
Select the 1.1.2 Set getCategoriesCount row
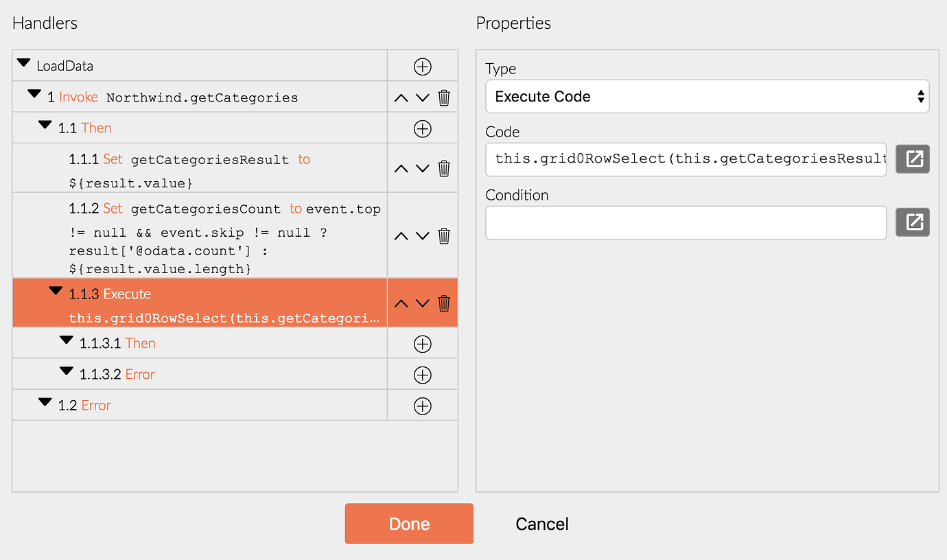[x=200, y=235]
